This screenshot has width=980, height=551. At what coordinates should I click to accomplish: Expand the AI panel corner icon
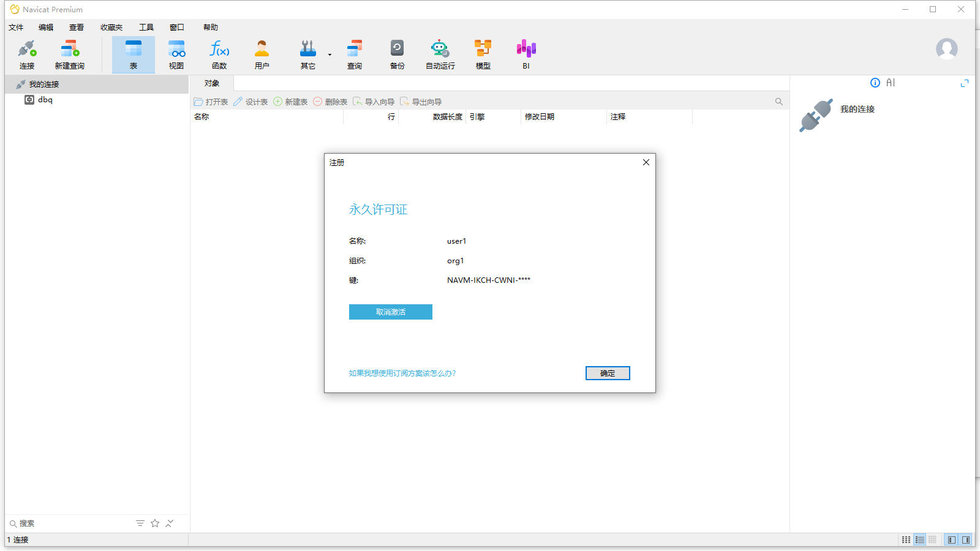(x=965, y=83)
